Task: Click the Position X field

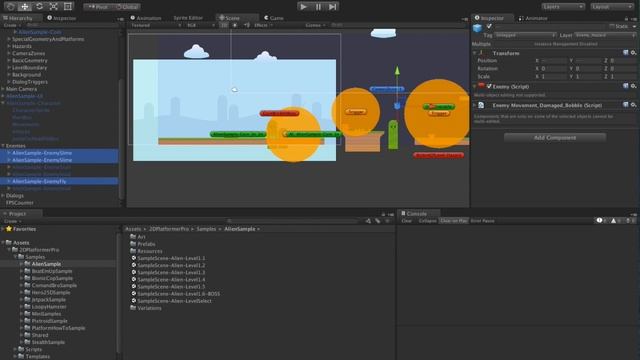Action: tap(554, 60)
